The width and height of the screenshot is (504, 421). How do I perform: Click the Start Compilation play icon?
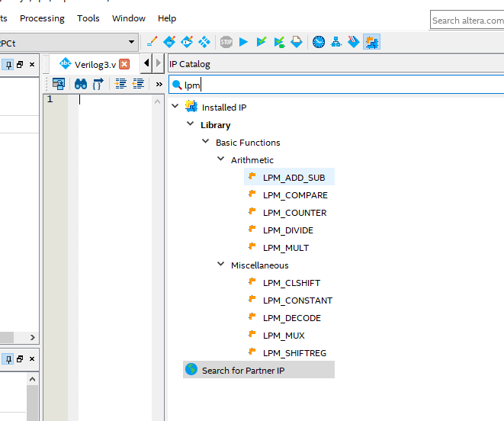[244, 42]
